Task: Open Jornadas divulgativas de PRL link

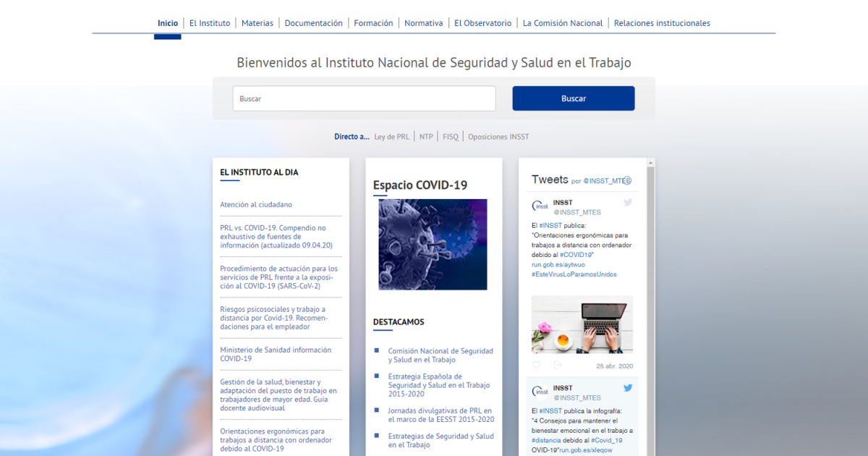Action: coord(441,415)
